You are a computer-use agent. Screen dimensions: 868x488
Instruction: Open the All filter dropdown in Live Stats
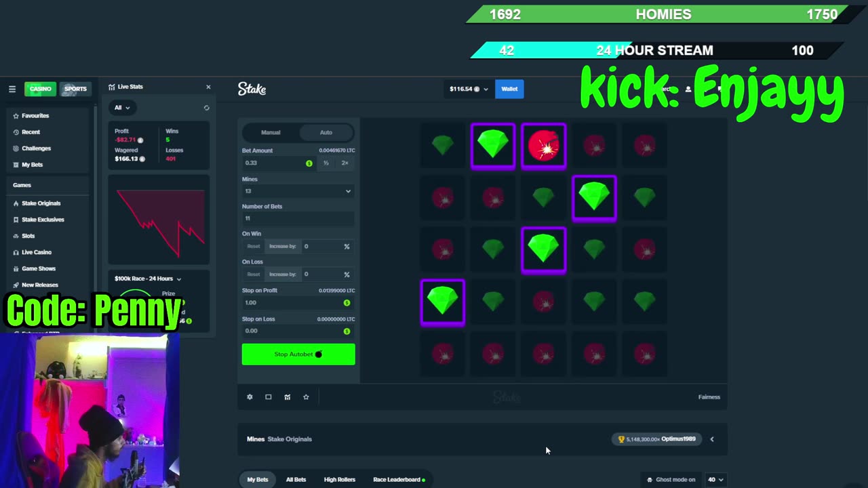[122, 108]
